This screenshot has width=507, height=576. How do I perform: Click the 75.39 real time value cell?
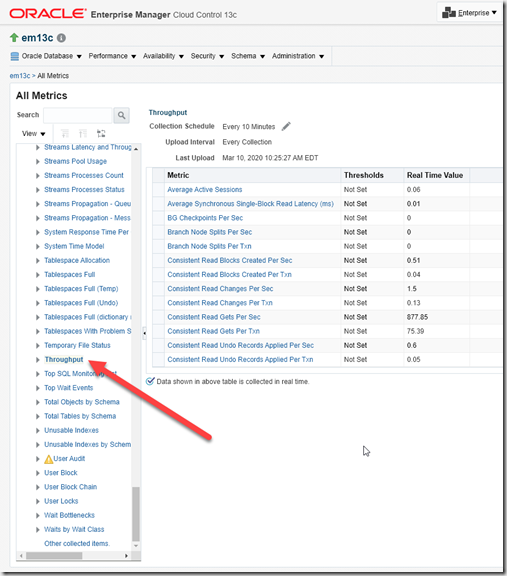436,331
